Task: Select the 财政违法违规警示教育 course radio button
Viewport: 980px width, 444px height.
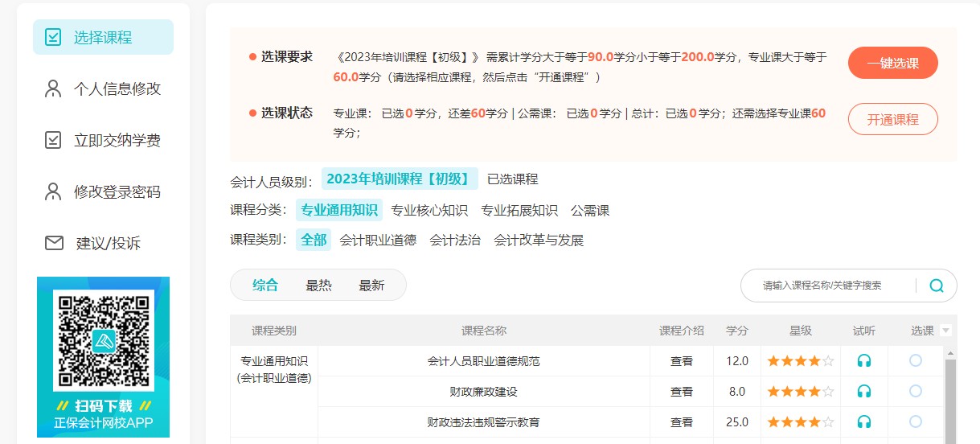Action: pos(915,421)
